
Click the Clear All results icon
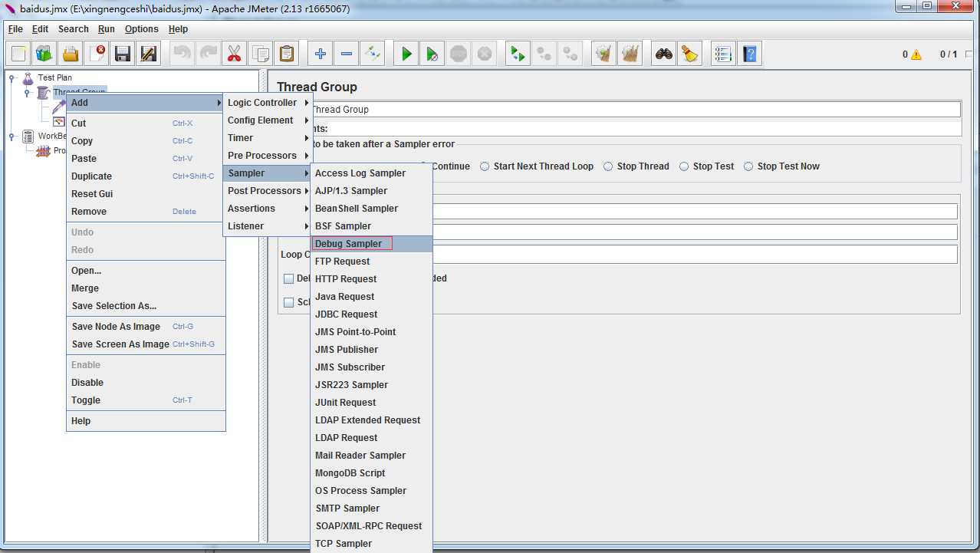630,54
